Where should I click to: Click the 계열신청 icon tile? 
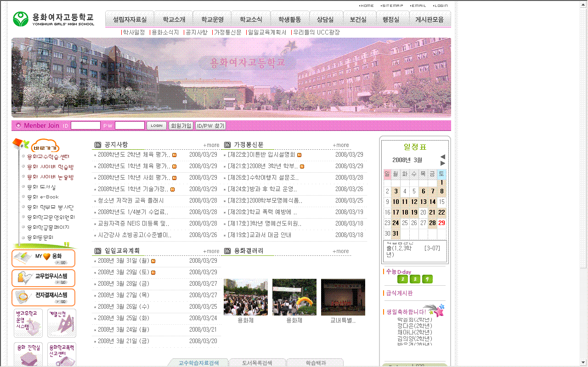(x=62, y=323)
